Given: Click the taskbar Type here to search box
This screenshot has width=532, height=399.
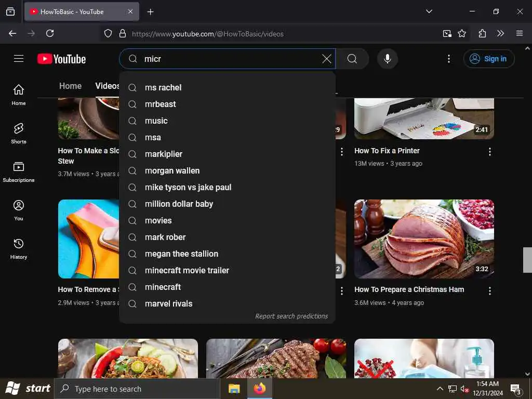Looking at the screenshot, I should coord(137,389).
